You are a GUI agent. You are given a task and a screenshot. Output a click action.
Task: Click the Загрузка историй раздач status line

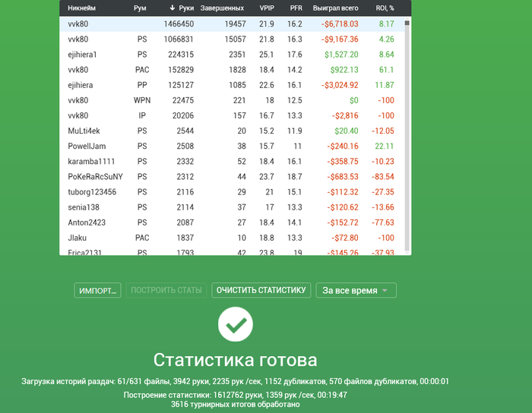point(235,381)
